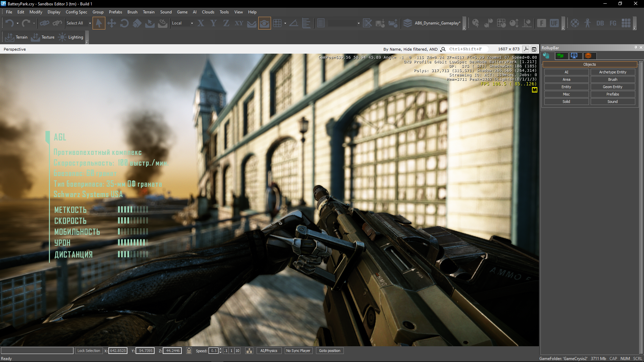Click the Flow Graph FG icon

pos(613,23)
